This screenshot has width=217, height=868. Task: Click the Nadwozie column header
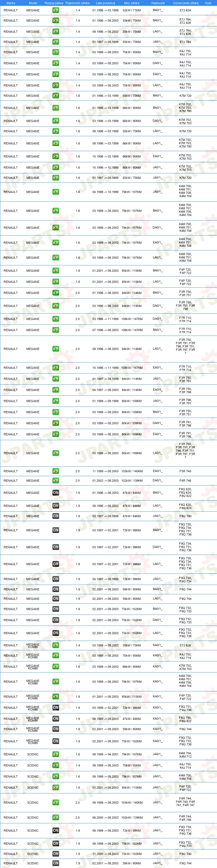pyautogui.click(x=158, y=3)
